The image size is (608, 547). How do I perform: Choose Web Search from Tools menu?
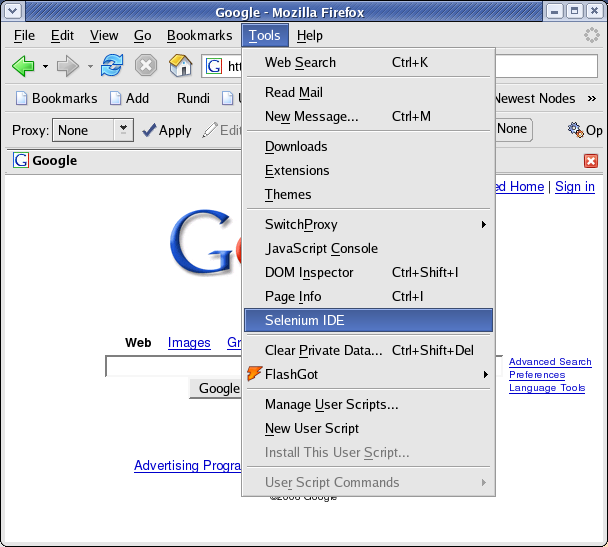(x=368, y=62)
